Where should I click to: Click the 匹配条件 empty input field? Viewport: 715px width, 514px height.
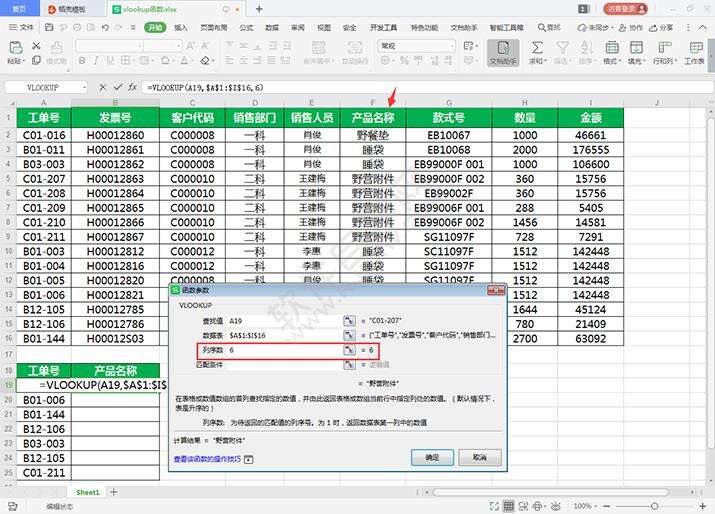point(284,364)
